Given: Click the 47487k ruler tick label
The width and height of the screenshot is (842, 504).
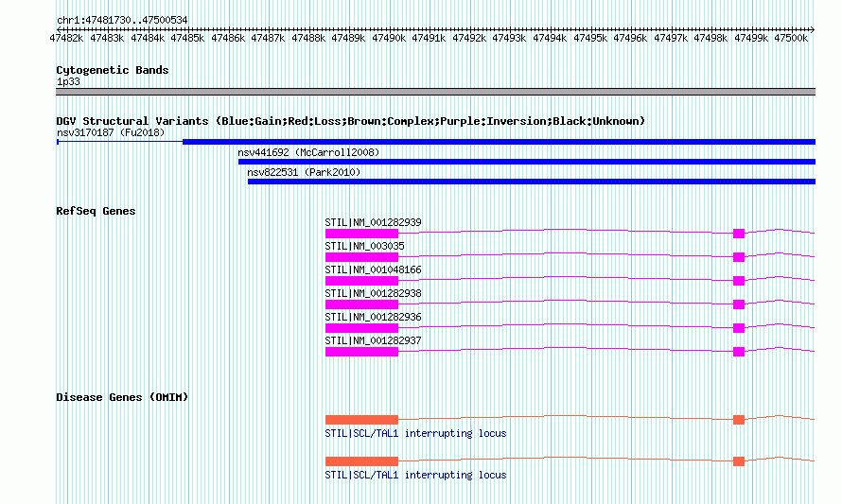Looking at the screenshot, I should (x=268, y=38).
